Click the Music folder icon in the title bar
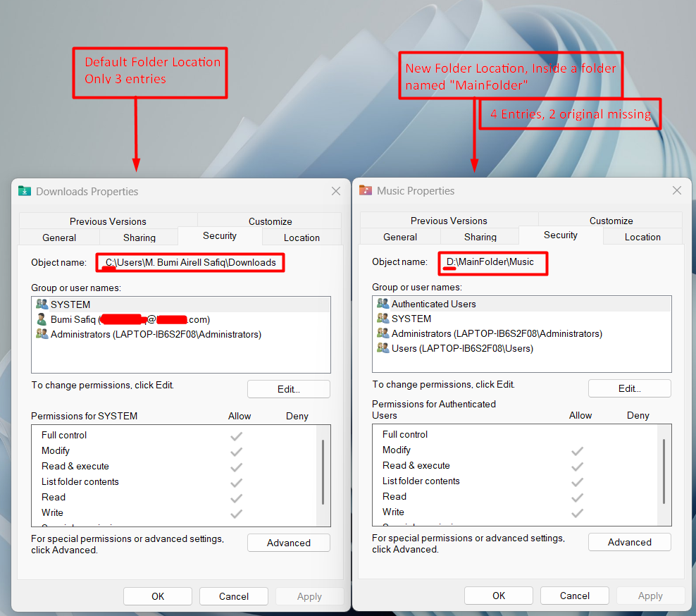Image resolution: width=696 pixels, height=616 pixels. (x=365, y=190)
